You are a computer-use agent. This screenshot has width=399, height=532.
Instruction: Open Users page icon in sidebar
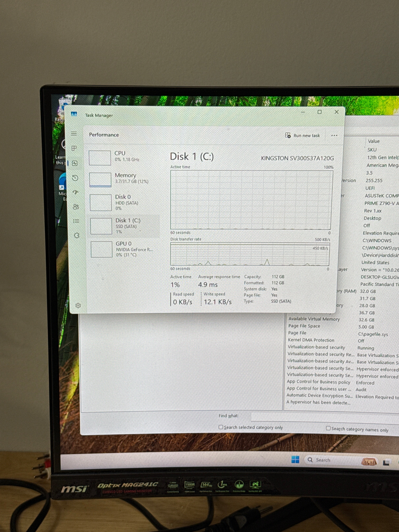pyautogui.click(x=76, y=207)
